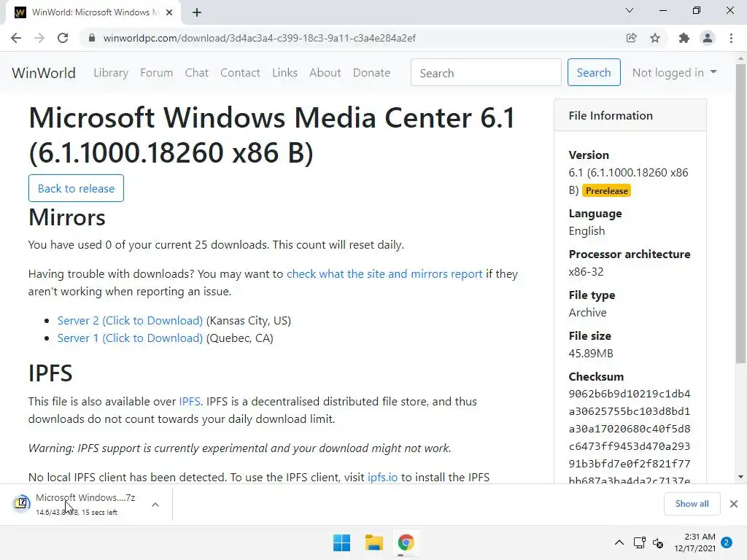747x560 pixels.
Task: Download from Server 2 Kansas City mirror
Action: (x=130, y=321)
